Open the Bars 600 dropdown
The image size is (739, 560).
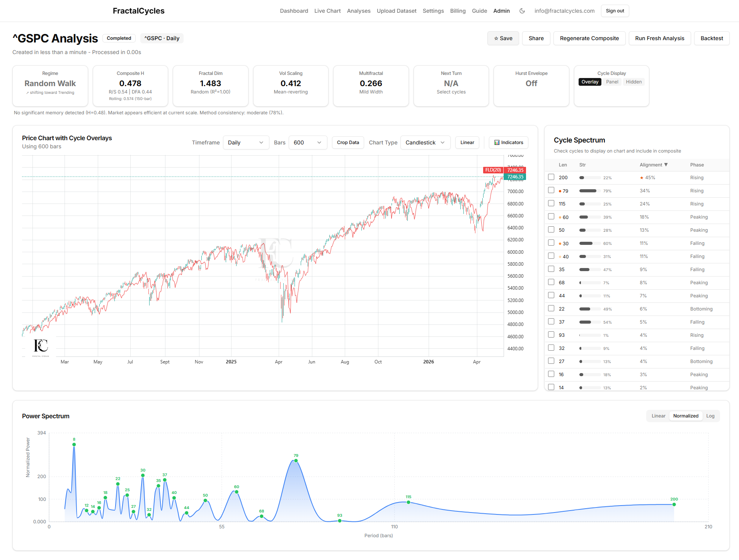point(308,143)
